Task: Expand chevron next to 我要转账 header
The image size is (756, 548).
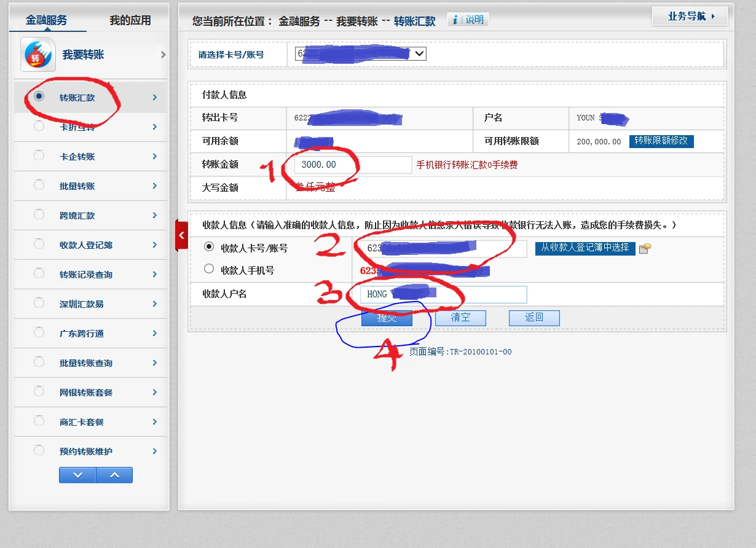Action: tap(163, 55)
